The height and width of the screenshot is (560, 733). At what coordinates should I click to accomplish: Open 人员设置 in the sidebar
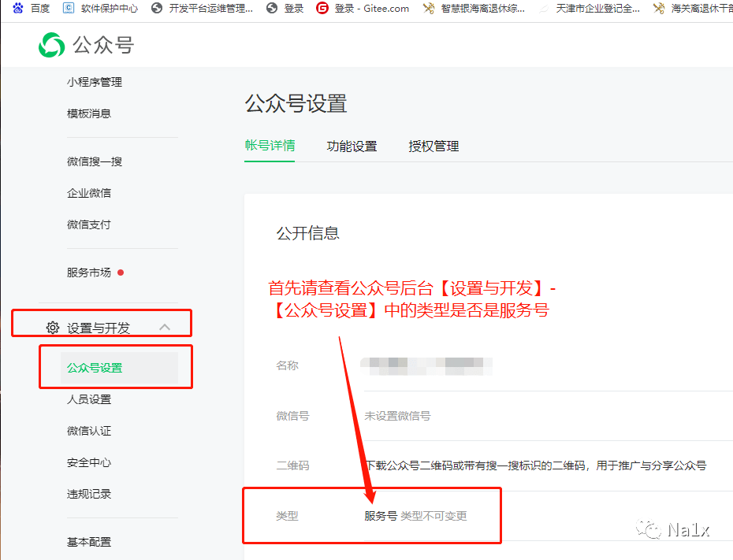(89, 399)
